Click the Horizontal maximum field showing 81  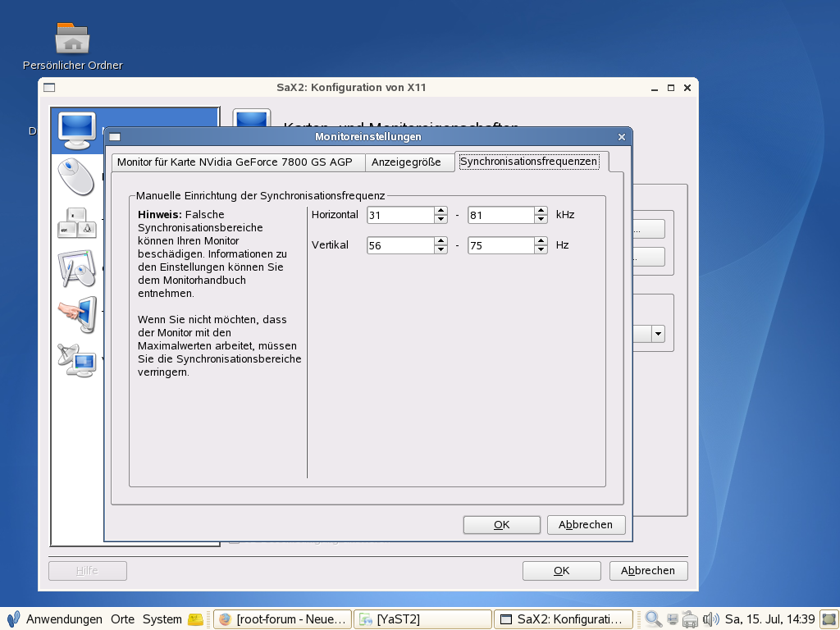(501, 215)
